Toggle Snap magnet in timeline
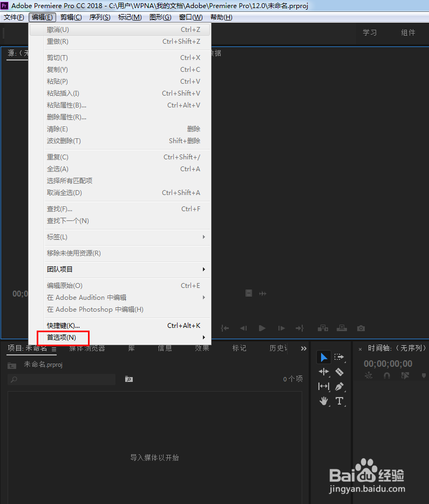429x504 pixels. point(387,375)
